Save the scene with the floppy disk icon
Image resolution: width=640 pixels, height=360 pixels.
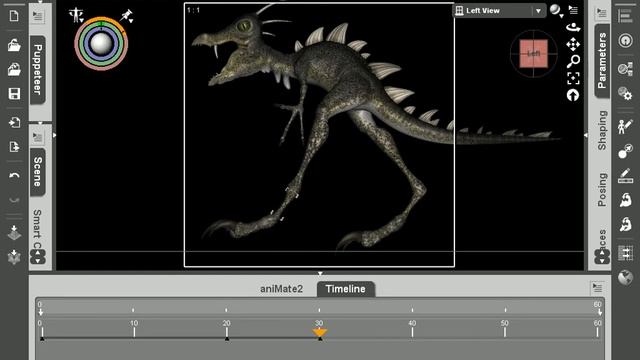[x=14, y=94]
